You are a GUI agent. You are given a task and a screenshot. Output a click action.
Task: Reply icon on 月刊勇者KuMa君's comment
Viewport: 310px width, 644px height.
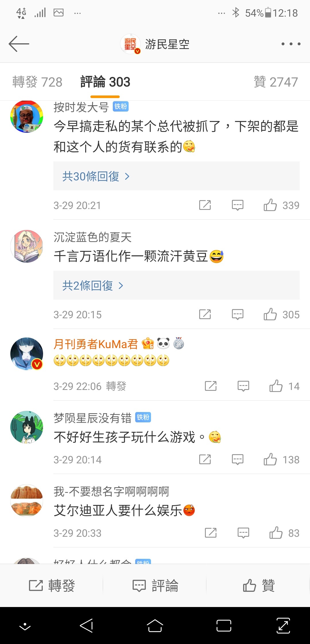click(243, 386)
